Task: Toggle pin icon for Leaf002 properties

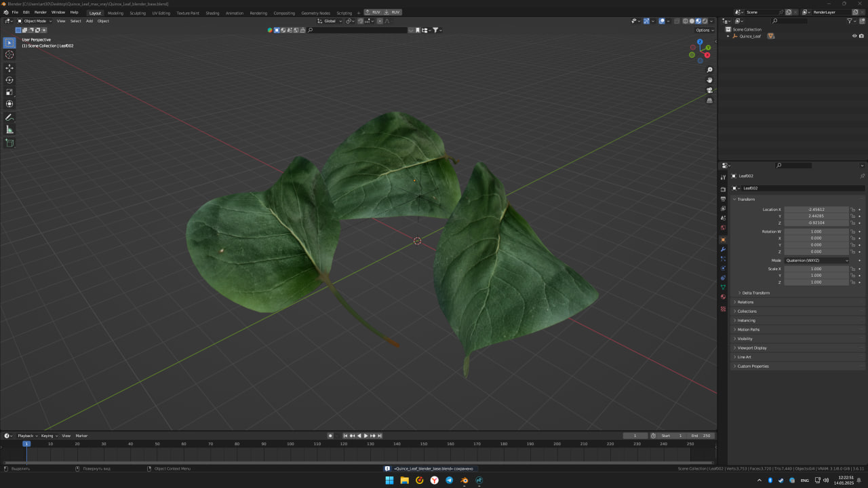Action: click(862, 176)
